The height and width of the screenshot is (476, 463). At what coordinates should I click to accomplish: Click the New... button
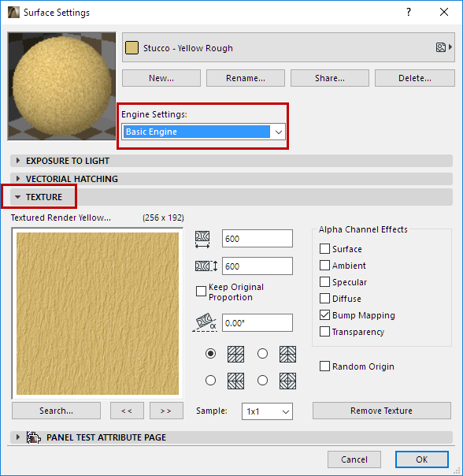pyautogui.click(x=161, y=78)
